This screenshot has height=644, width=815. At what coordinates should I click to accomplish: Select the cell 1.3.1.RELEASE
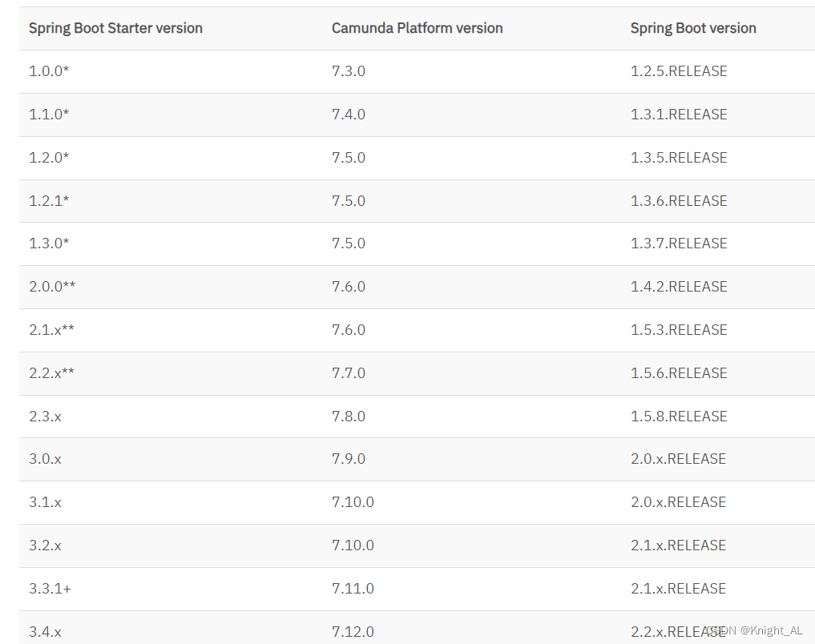[678, 115]
